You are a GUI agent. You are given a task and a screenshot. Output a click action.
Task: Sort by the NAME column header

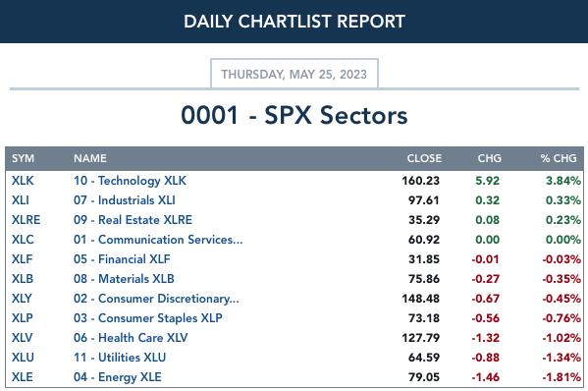click(x=90, y=158)
